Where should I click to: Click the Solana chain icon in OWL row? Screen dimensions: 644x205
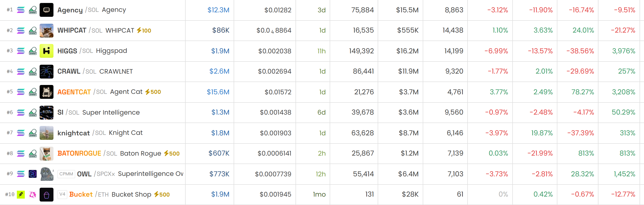(21, 174)
